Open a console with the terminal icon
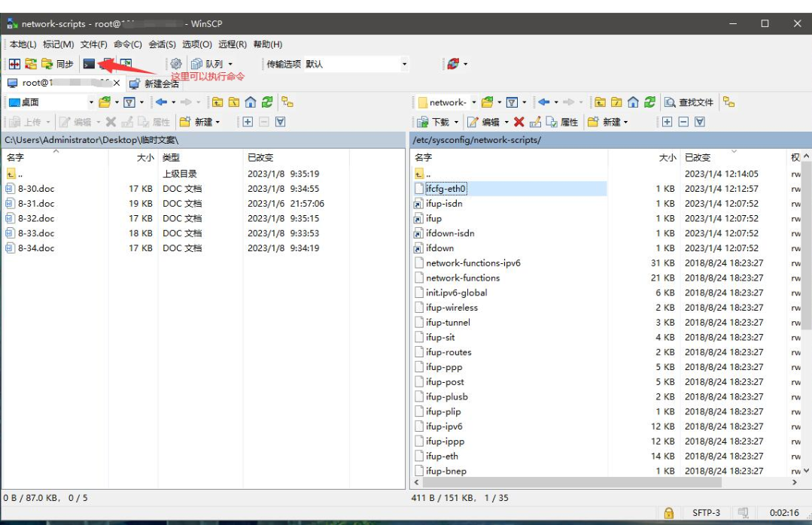This screenshot has width=812, height=525. [x=87, y=63]
